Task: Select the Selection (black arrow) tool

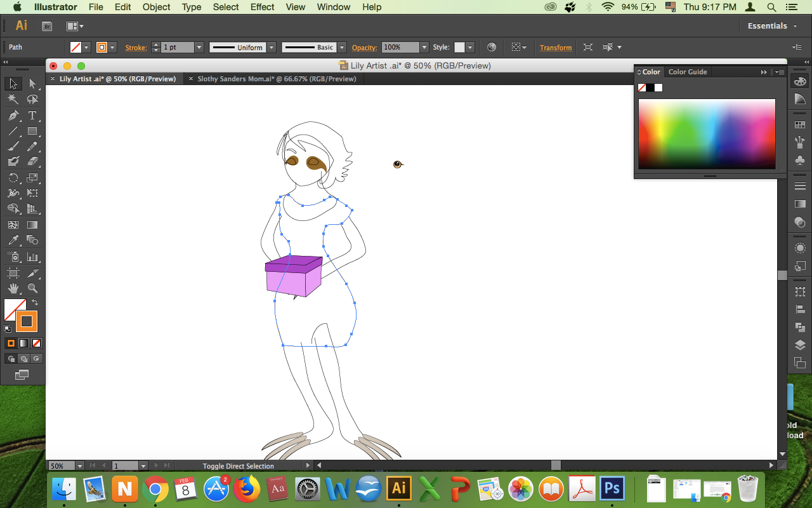Action: (13, 84)
